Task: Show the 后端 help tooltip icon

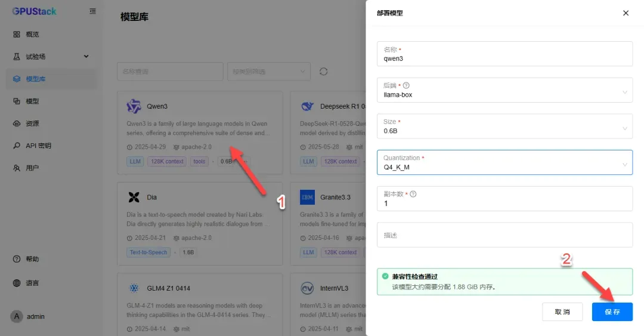Action: coord(406,85)
